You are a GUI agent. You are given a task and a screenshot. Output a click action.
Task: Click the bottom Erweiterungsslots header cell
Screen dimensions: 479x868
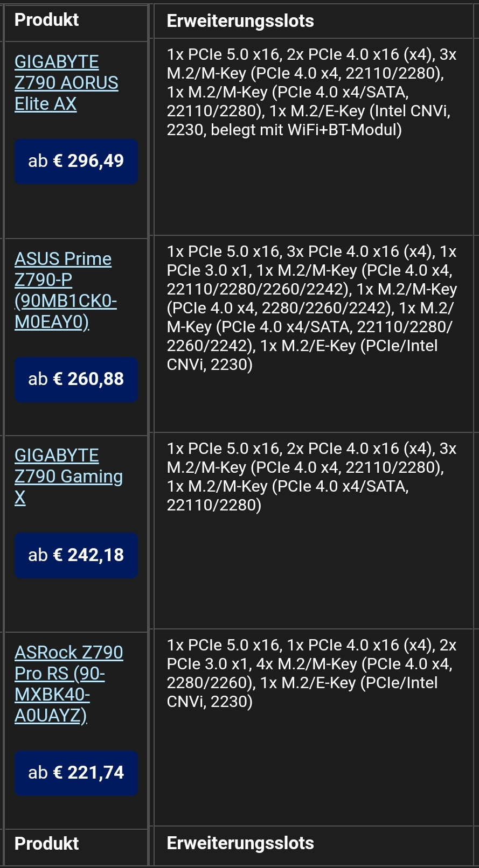[240, 843]
